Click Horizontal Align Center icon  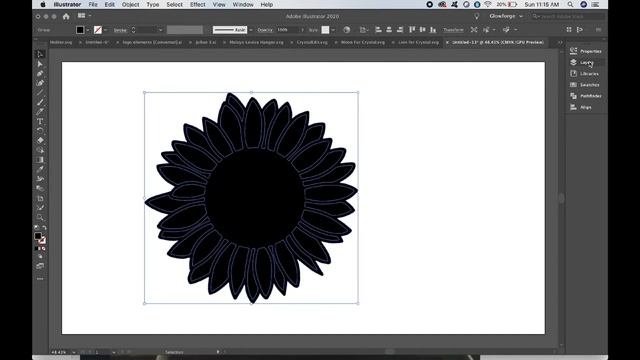tap(389, 29)
